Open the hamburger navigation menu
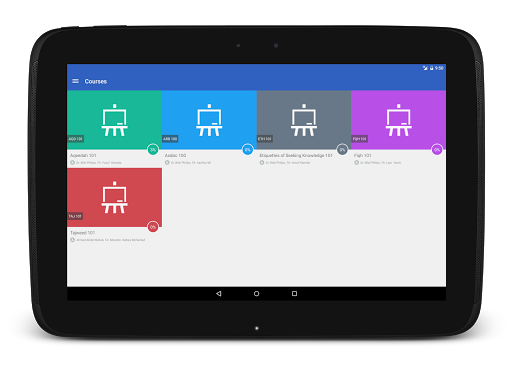Viewport: 512px width, 369px height. click(x=75, y=81)
